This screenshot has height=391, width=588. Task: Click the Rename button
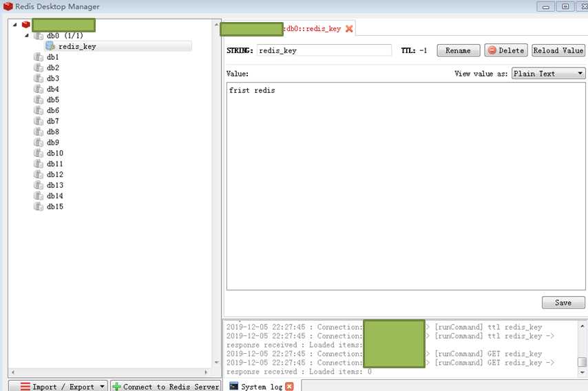(x=459, y=50)
